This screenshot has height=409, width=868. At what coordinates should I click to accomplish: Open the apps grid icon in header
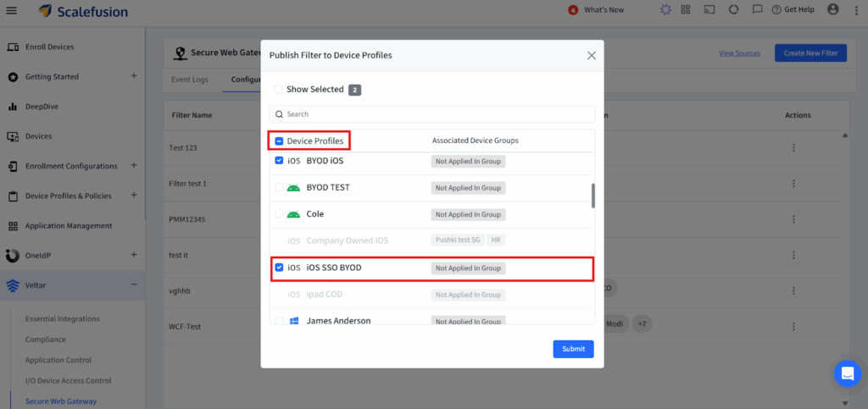[685, 10]
